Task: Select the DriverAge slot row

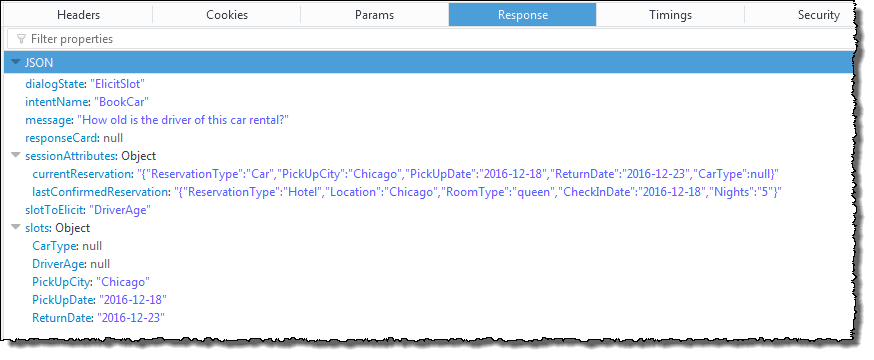Action: [x=71, y=264]
